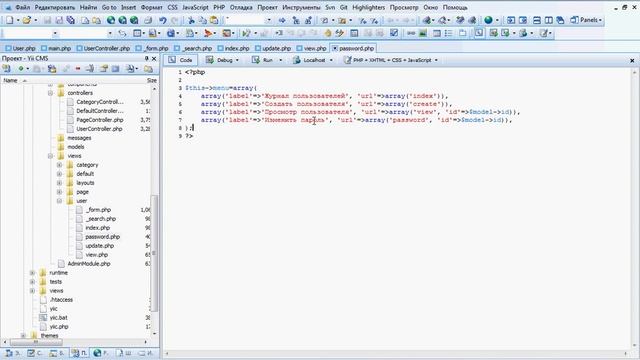This screenshot has height=360, width=640.
Task: Click the insert list icon in HTML toolbar
Action: tap(449, 33)
